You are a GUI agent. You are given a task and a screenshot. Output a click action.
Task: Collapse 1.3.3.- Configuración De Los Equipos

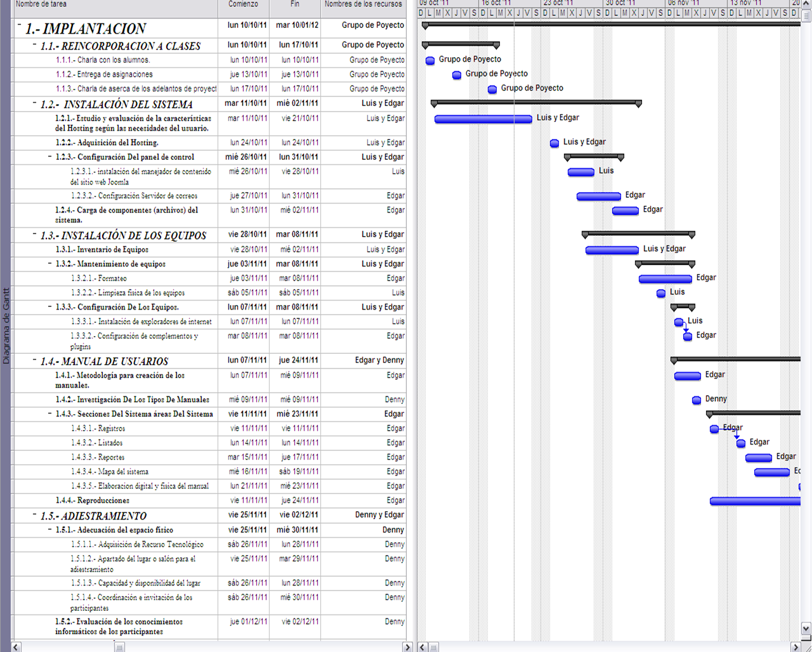pyautogui.click(x=50, y=306)
